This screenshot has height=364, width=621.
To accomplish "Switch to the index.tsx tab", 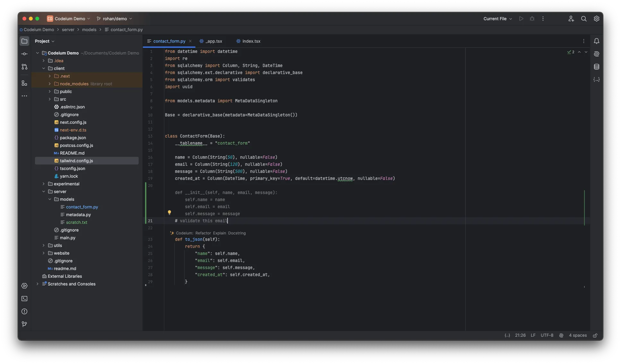I will click(248, 41).
